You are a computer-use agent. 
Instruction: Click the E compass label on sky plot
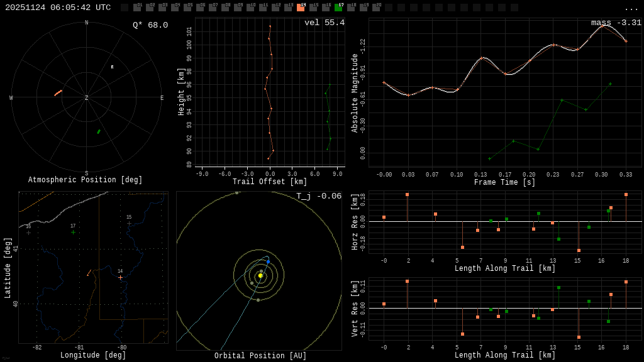[x=162, y=97]
